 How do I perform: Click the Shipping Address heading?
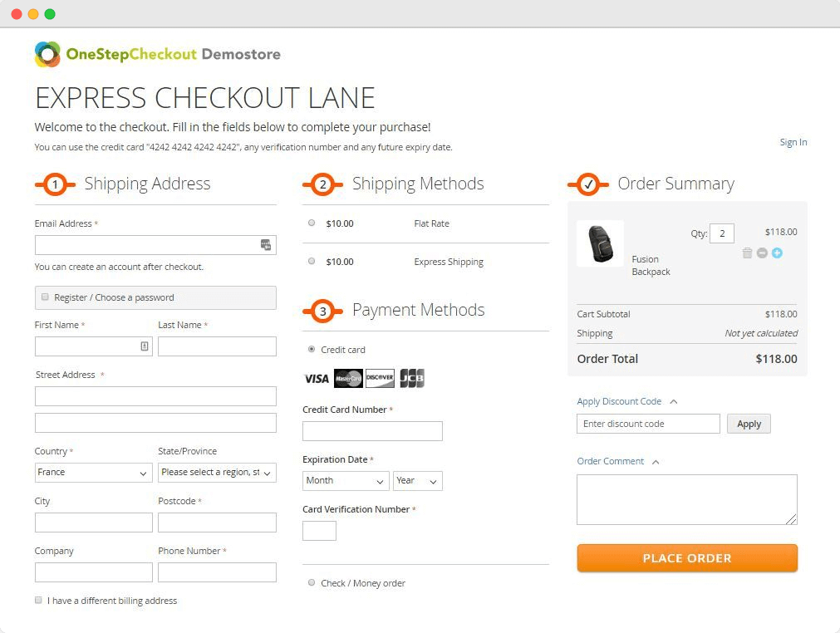click(x=147, y=184)
